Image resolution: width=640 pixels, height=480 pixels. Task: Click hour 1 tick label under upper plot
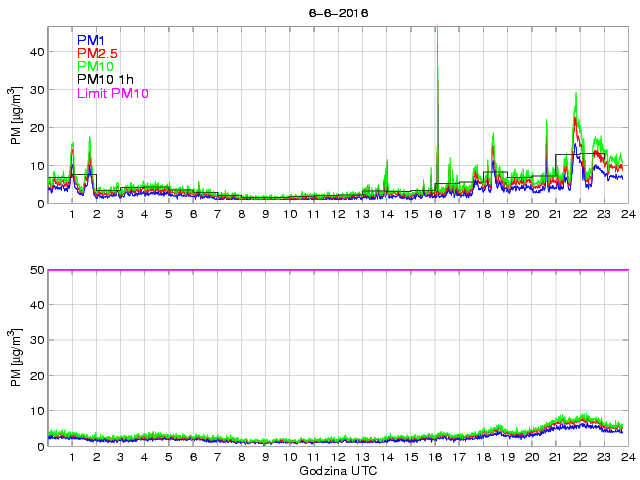tap(72, 214)
